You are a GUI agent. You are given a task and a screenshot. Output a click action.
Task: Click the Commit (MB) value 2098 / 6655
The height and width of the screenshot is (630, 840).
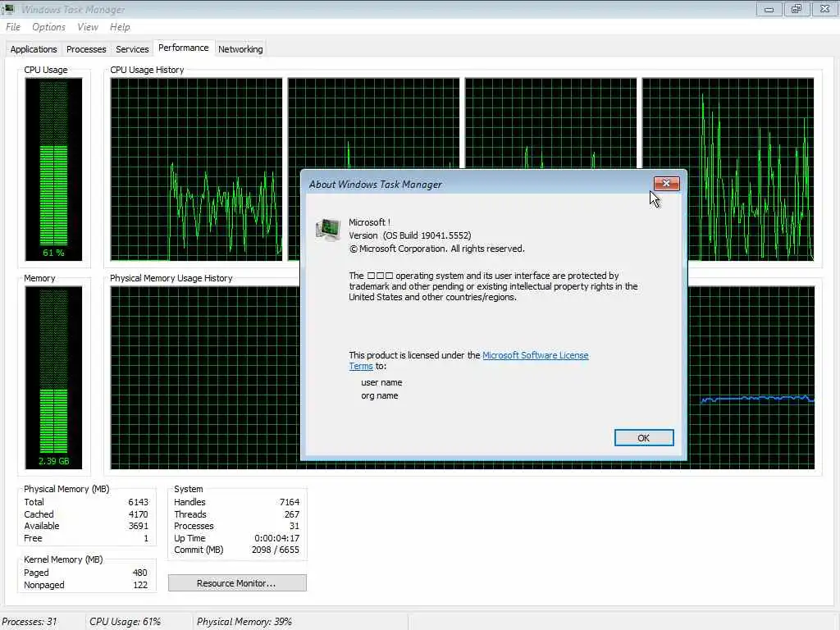(x=276, y=550)
